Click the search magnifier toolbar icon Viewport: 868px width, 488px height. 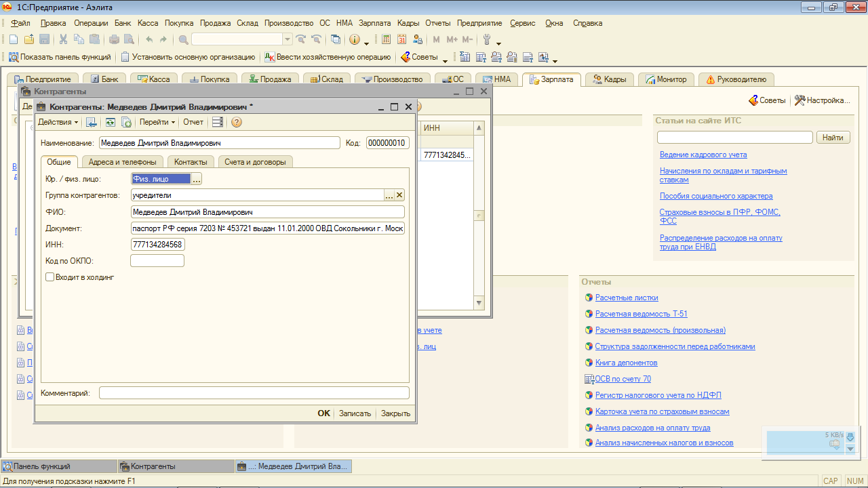coord(183,39)
